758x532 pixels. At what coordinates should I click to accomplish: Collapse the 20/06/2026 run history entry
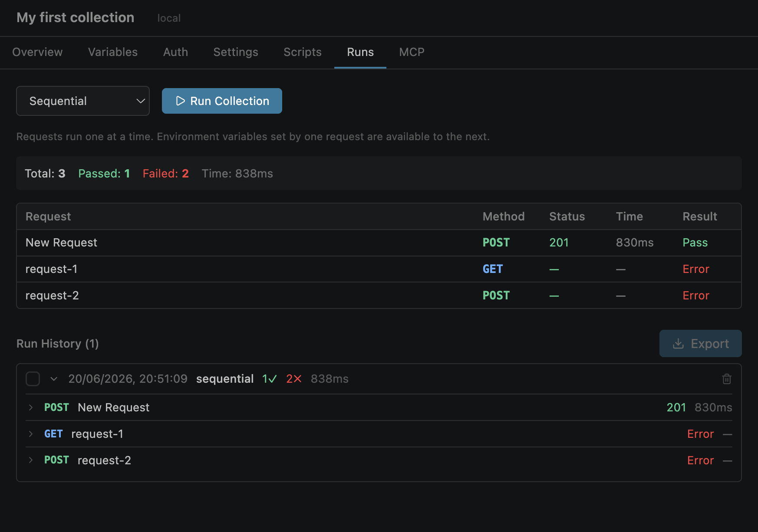(54, 379)
